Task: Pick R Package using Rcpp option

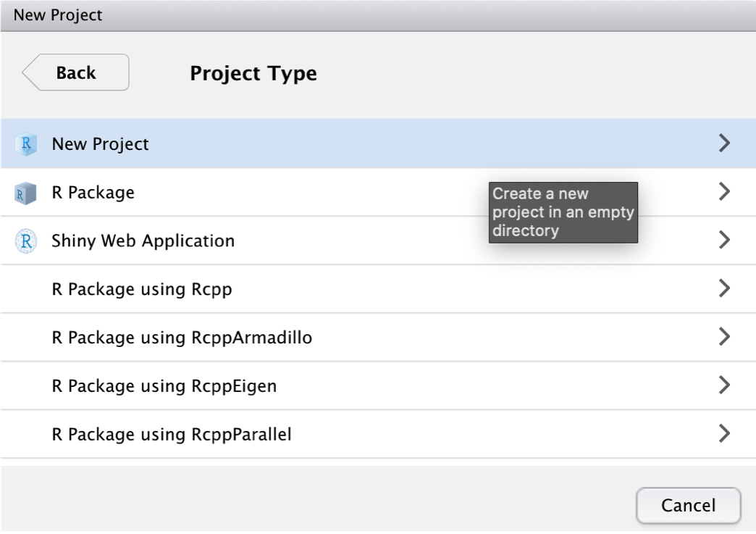Action: click(142, 289)
